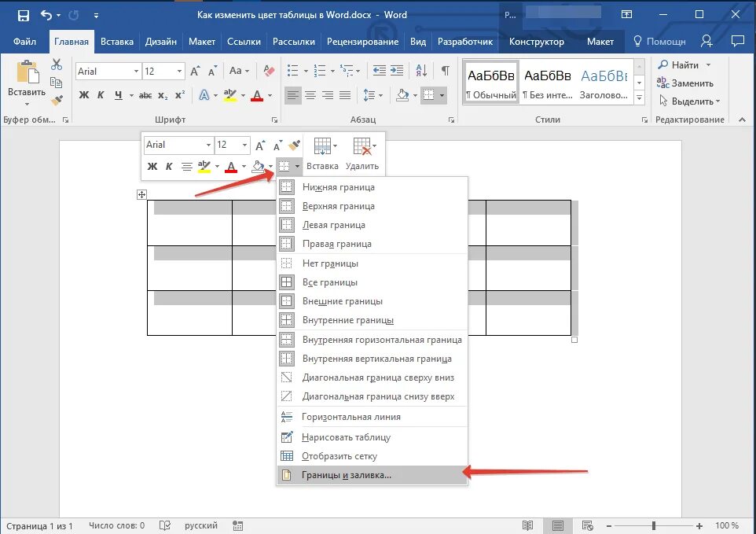Paste using the Вставить clipboard button
The width and height of the screenshot is (756, 534).
click(27, 83)
